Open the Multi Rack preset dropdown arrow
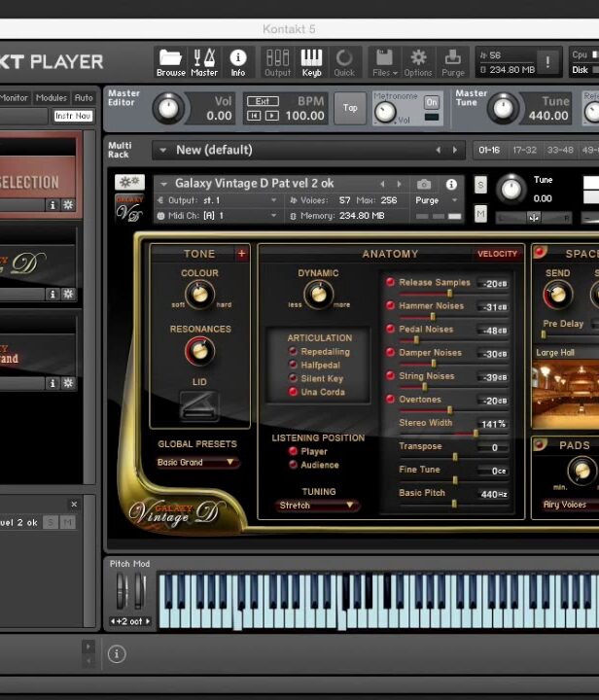Image resolution: width=599 pixels, height=700 pixels. (x=163, y=150)
